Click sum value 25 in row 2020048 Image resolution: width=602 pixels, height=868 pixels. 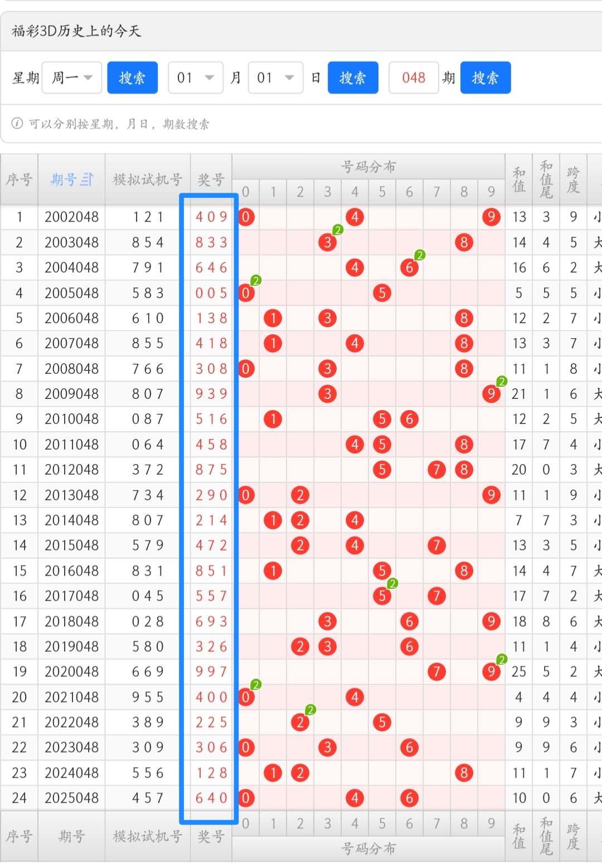pos(519,671)
